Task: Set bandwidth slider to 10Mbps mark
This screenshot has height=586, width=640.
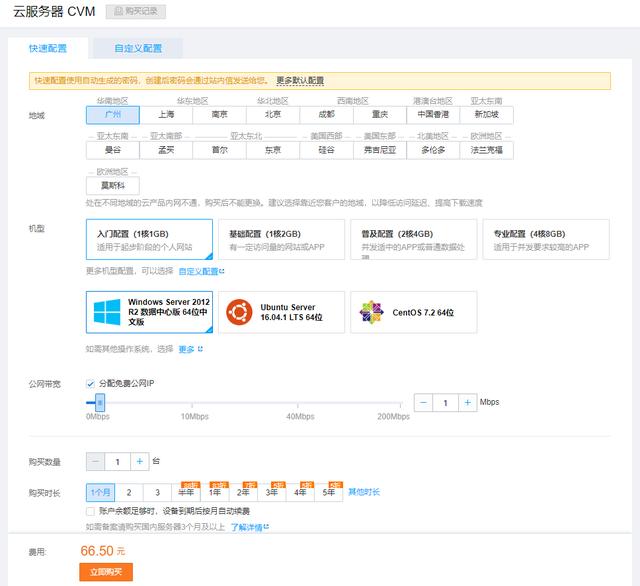Action: [192, 403]
